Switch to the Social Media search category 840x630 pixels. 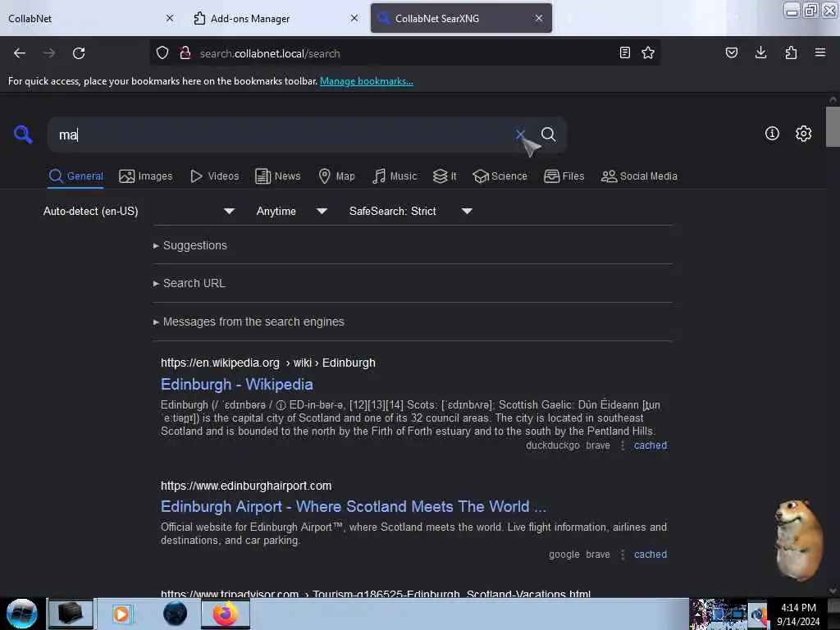639,176
